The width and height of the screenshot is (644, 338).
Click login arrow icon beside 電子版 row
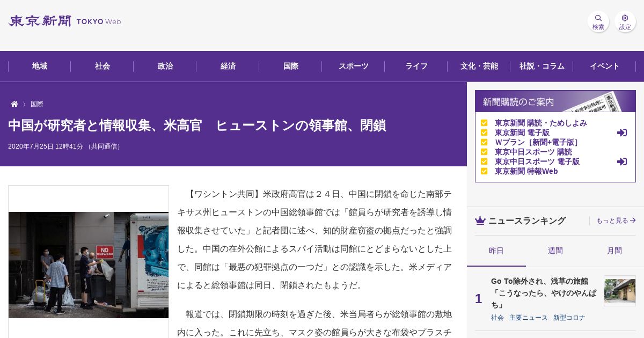[622, 133]
